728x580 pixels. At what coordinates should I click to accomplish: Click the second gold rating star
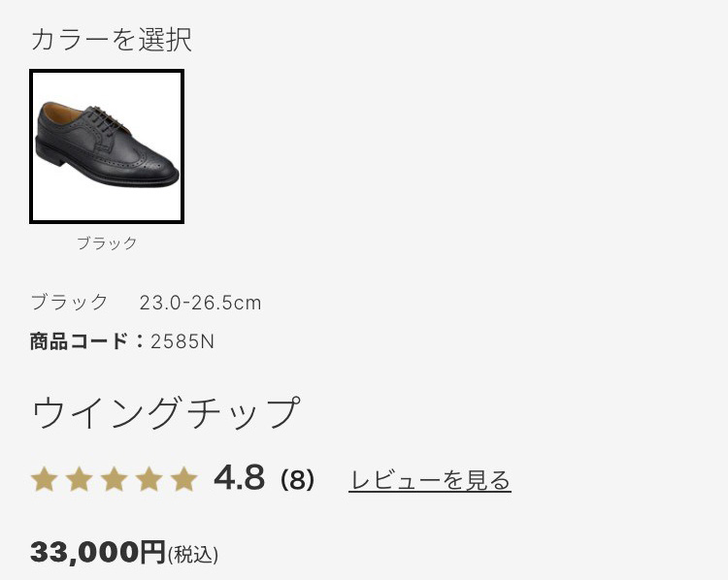coord(79,479)
